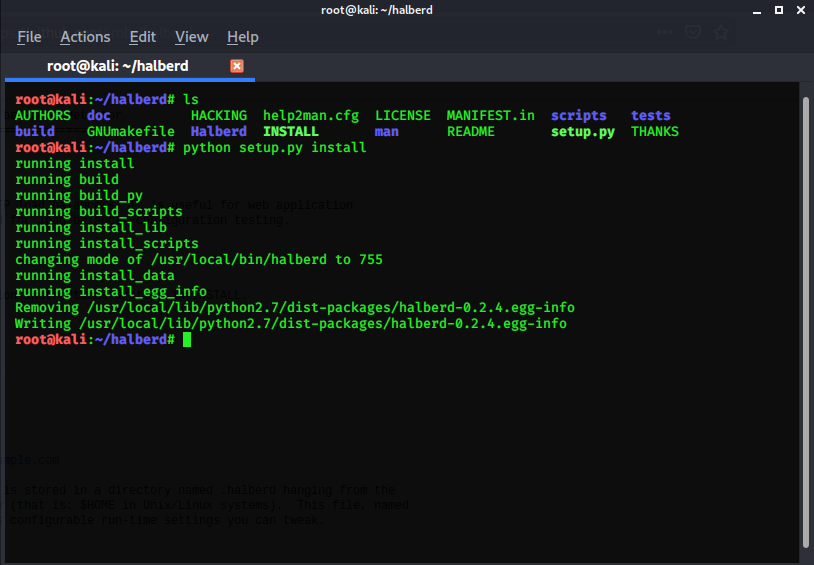Image resolution: width=814 pixels, height=565 pixels.
Task: Click the 'running install' output line
Action: pyautogui.click(x=75, y=164)
